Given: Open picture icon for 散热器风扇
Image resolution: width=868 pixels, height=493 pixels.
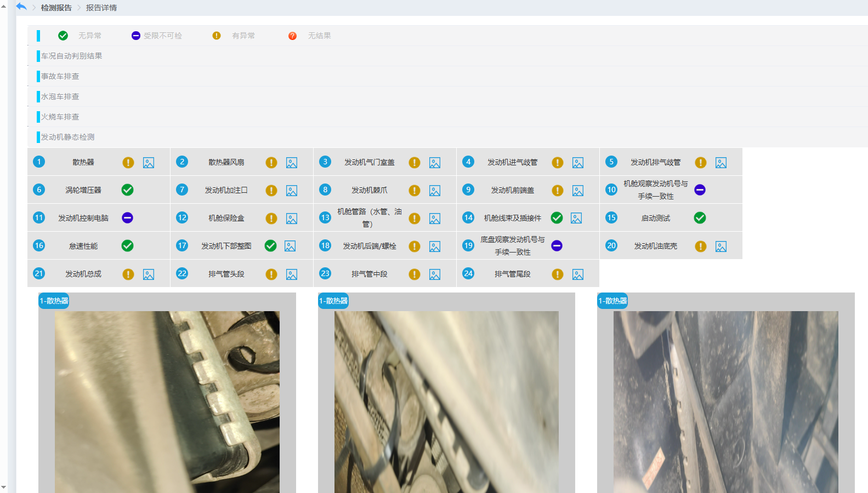Looking at the screenshot, I should pyautogui.click(x=292, y=163).
